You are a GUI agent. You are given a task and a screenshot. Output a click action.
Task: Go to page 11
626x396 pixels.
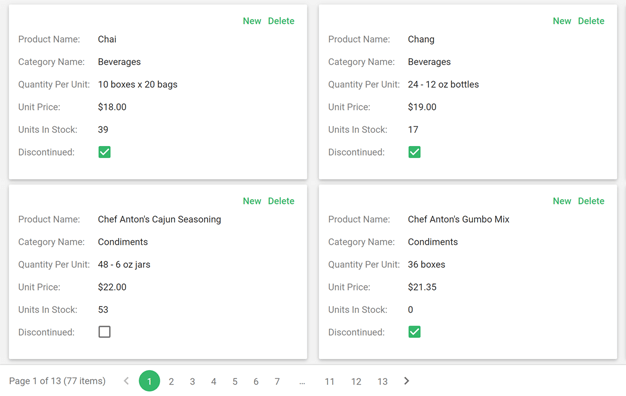click(329, 381)
